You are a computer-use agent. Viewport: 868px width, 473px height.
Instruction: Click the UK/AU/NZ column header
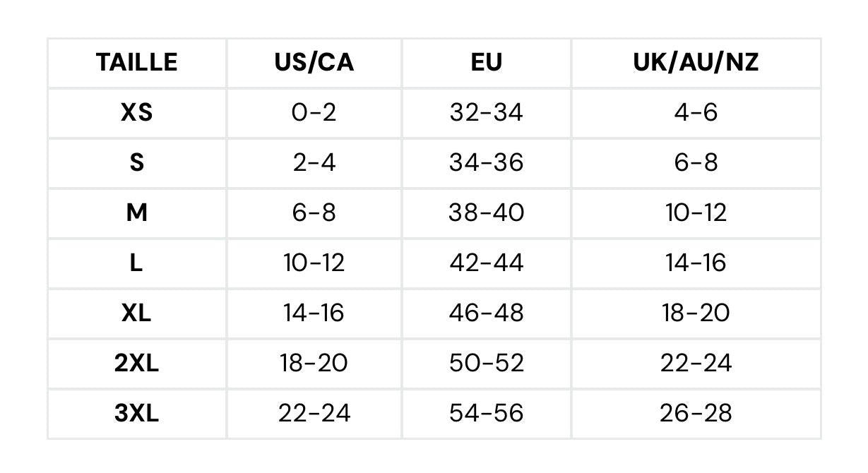click(x=696, y=63)
